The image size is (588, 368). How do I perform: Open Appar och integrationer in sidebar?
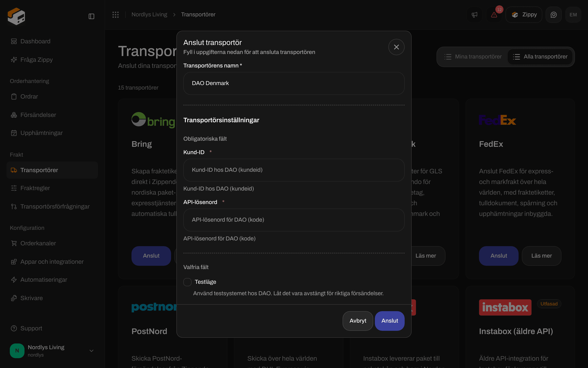52,262
